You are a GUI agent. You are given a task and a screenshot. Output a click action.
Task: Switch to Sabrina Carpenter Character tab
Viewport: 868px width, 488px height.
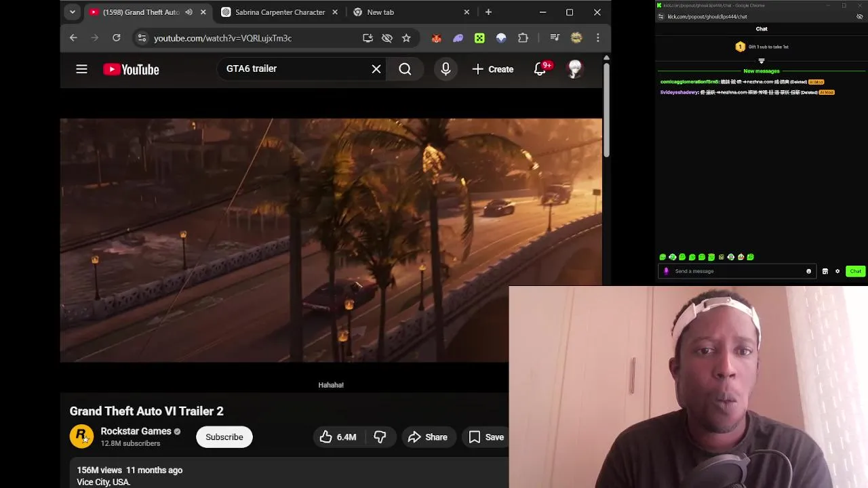(x=280, y=12)
